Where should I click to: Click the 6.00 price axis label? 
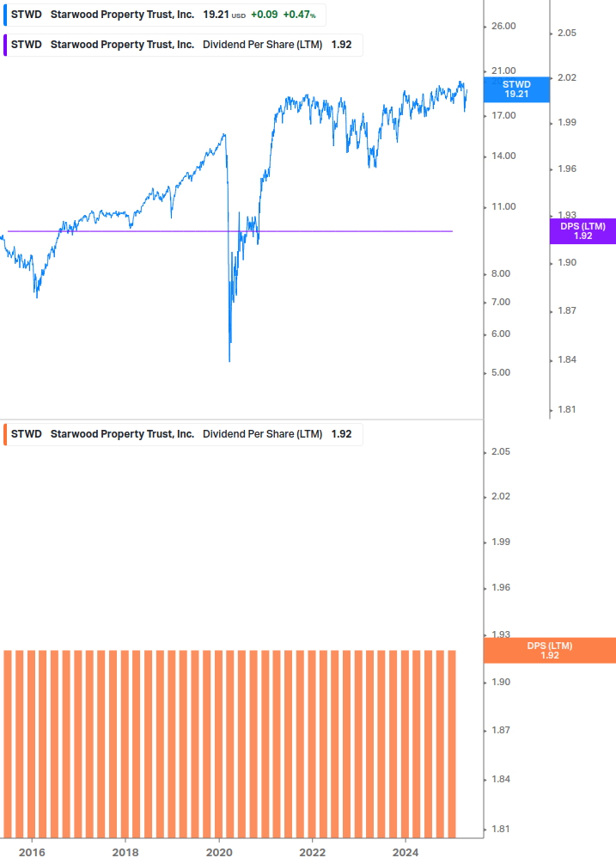501,334
